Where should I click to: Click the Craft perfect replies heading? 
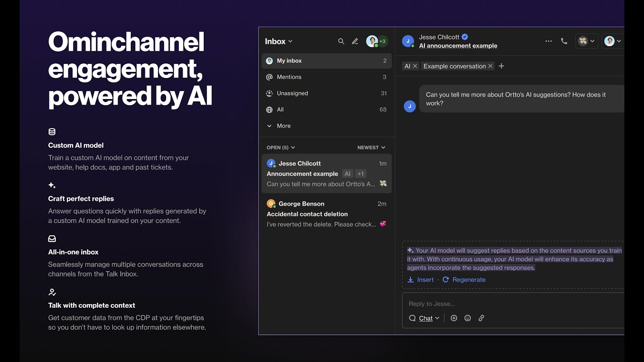[x=81, y=199]
